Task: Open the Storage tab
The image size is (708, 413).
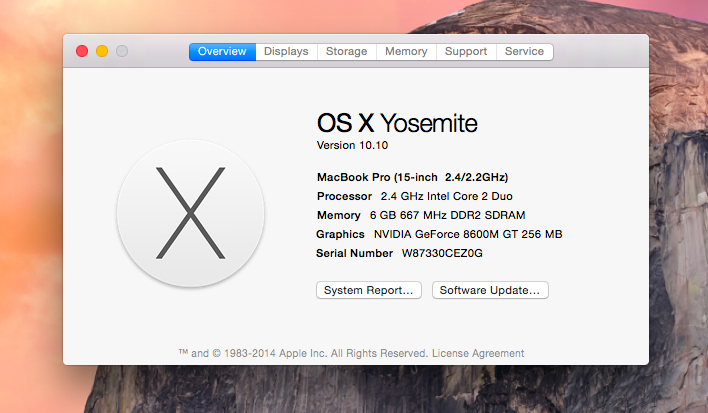Action: pyautogui.click(x=346, y=51)
